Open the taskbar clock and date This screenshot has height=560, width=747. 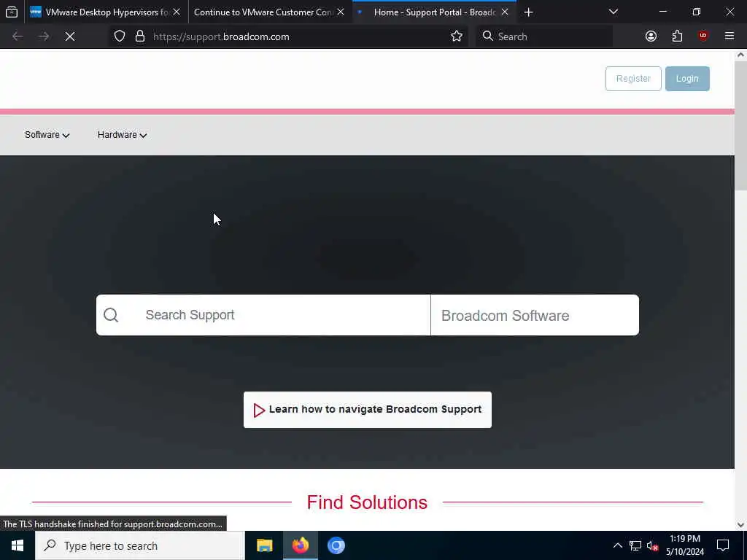(684, 545)
